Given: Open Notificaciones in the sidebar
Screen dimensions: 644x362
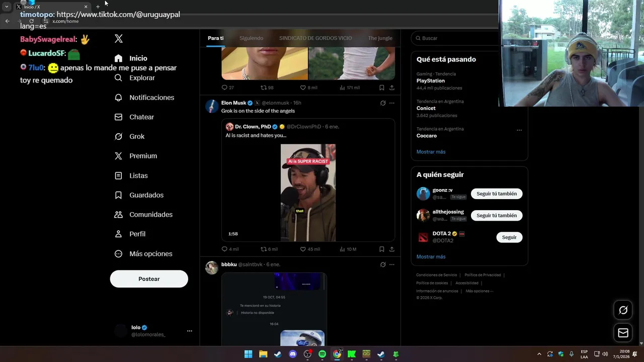Looking at the screenshot, I should click(x=144, y=98).
